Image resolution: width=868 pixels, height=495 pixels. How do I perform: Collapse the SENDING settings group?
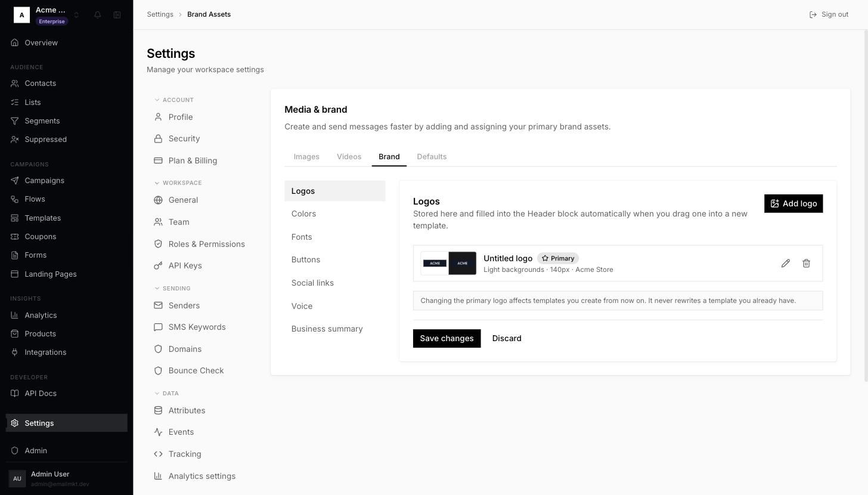click(x=173, y=288)
